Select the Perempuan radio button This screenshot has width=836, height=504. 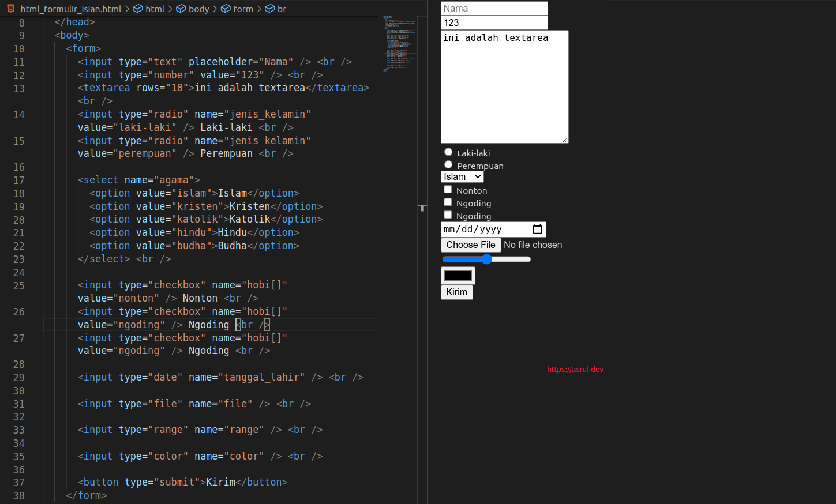pyautogui.click(x=448, y=165)
